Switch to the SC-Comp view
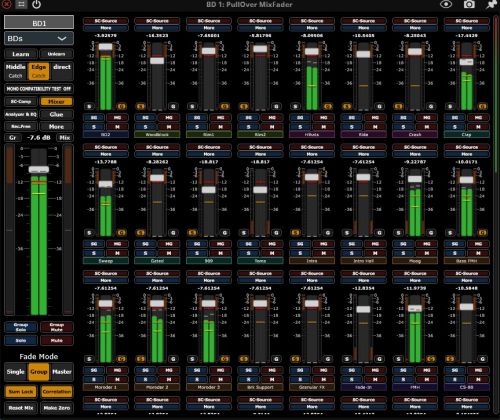 coord(21,102)
